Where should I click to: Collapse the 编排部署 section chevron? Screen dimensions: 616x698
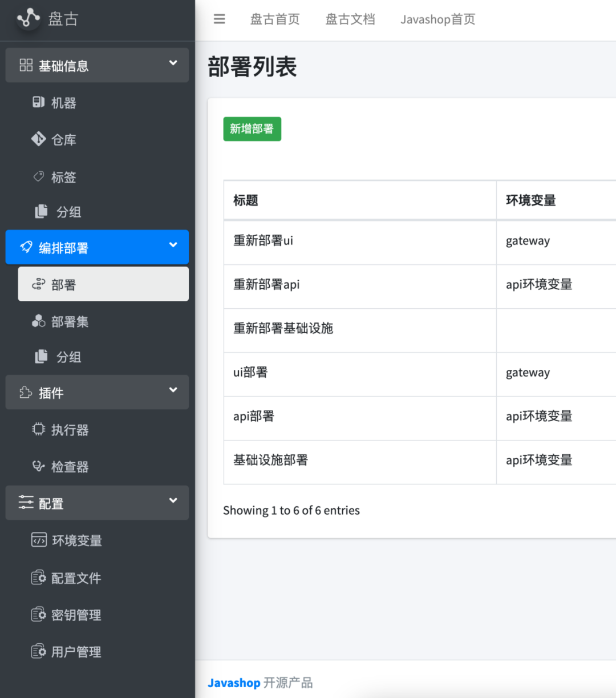(173, 245)
